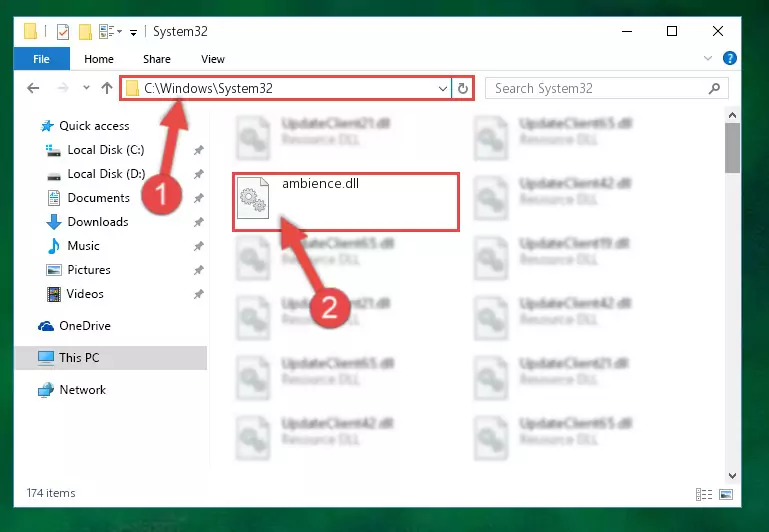Switch to Details view icon in status bar
Image resolution: width=769 pixels, height=532 pixels.
point(704,494)
